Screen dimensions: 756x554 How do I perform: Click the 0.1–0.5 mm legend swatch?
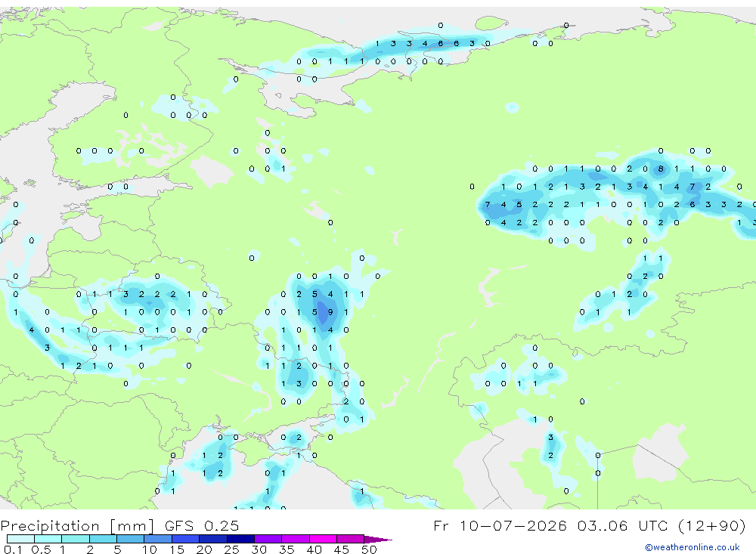click(x=20, y=539)
